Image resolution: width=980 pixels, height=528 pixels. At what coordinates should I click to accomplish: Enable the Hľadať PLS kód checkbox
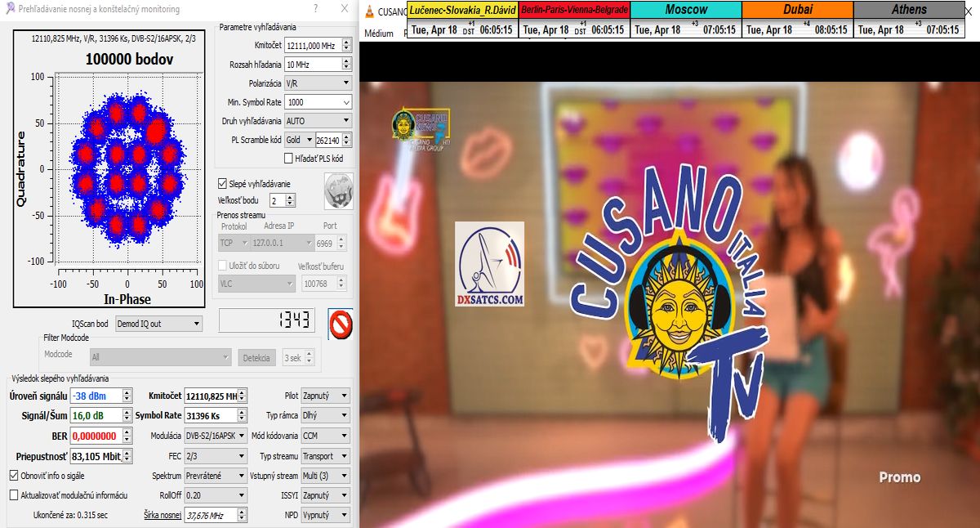pos(288,158)
